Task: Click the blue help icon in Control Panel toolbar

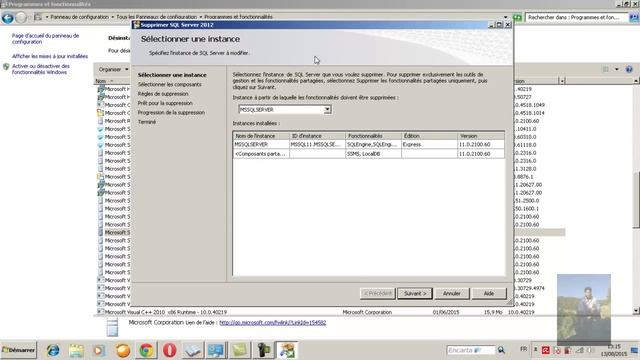Action: tap(629, 69)
